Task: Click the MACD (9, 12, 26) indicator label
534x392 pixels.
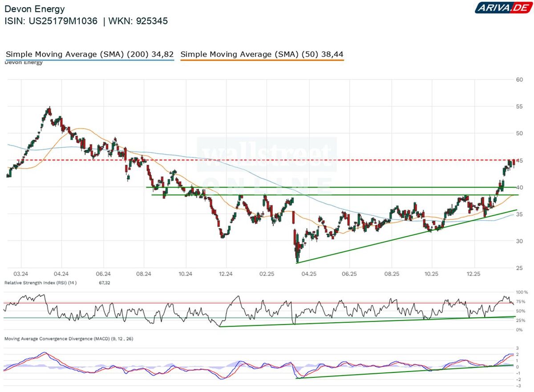Action: [x=69, y=339]
